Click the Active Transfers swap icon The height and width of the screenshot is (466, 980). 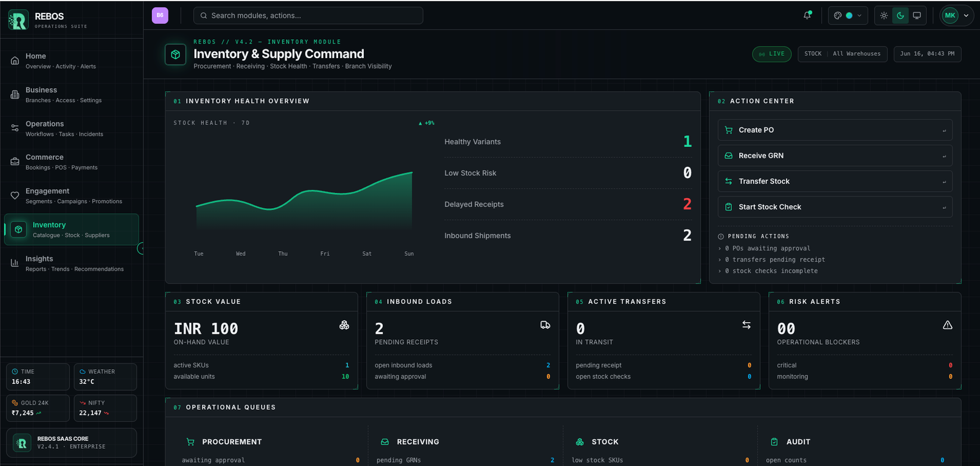pos(746,325)
